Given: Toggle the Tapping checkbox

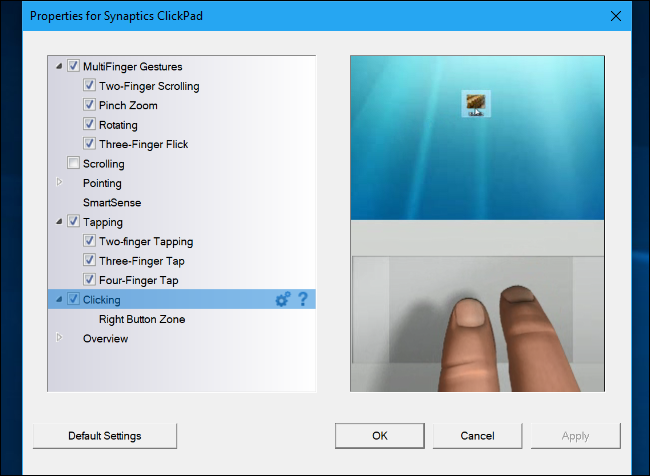Looking at the screenshot, I should (73, 221).
